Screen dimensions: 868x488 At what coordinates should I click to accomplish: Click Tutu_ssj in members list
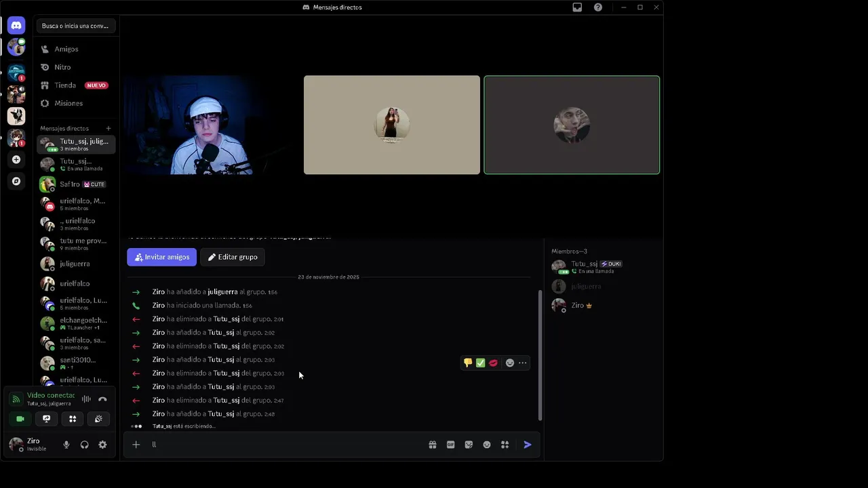604,267
